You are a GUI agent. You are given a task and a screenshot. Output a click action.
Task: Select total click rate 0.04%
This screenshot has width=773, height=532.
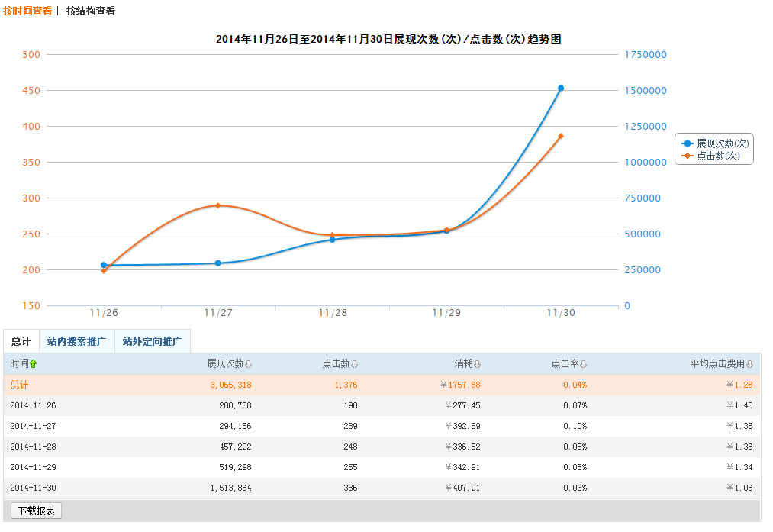[x=575, y=385]
